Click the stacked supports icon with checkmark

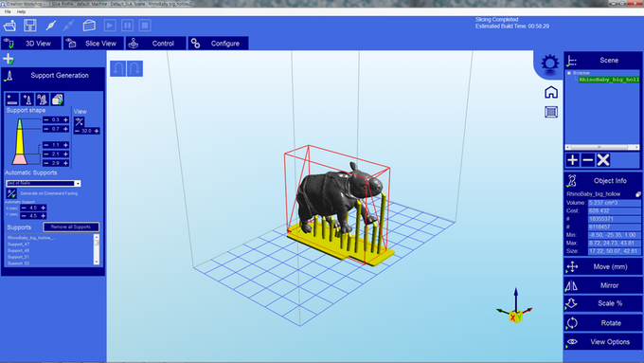(x=58, y=100)
